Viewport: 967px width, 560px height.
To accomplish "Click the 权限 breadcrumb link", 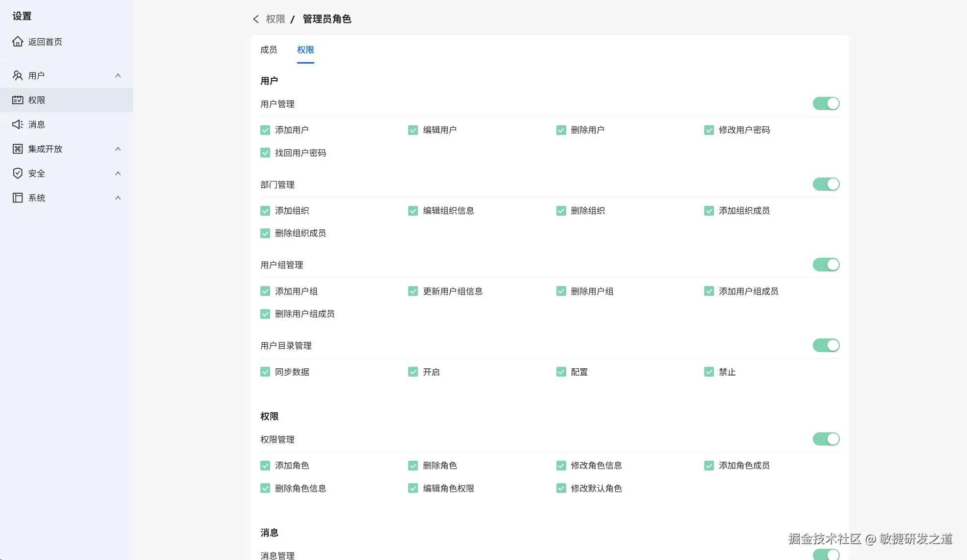I will click(x=275, y=19).
